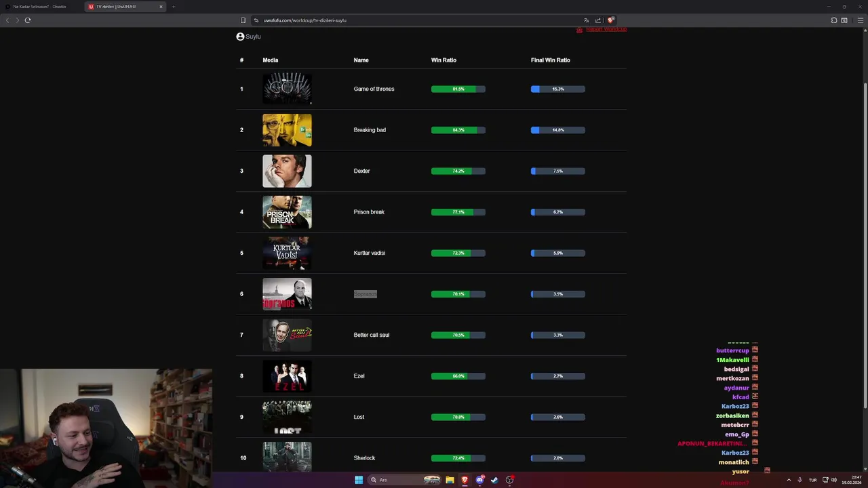Image resolution: width=868 pixels, height=488 pixels.
Task: Select the TV dizileri UwUFUFU tab
Action: tap(125, 7)
